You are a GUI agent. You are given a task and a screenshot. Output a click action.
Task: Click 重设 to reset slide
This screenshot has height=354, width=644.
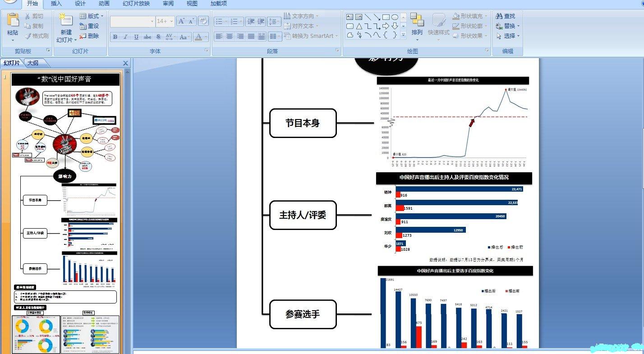tap(89, 26)
